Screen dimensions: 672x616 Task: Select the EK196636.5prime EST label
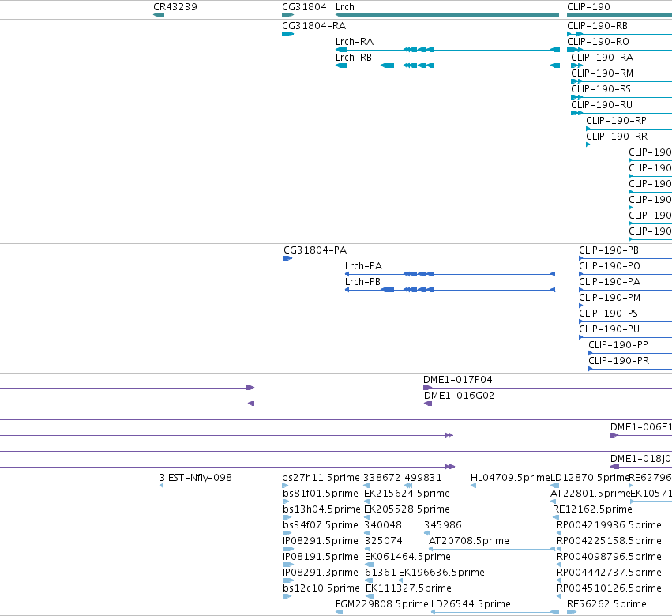(441, 573)
